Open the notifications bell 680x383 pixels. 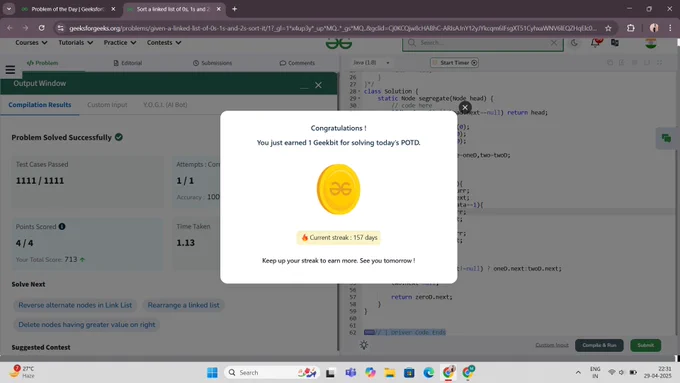click(x=595, y=43)
